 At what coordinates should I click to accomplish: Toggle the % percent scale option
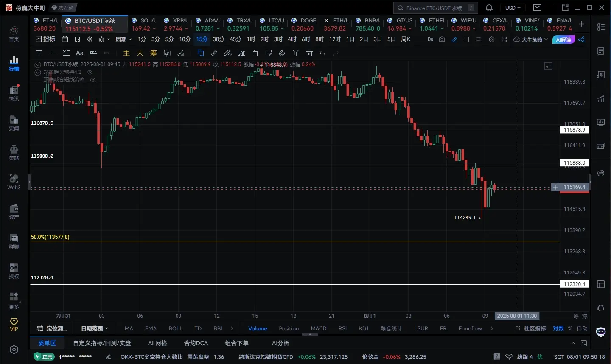(x=570, y=328)
